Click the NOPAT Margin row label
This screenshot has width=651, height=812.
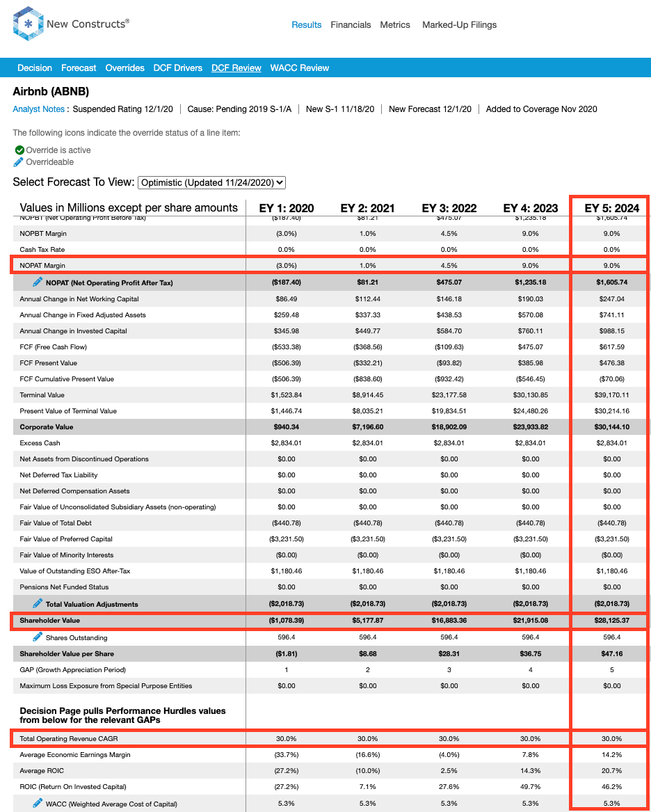(42, 266)
